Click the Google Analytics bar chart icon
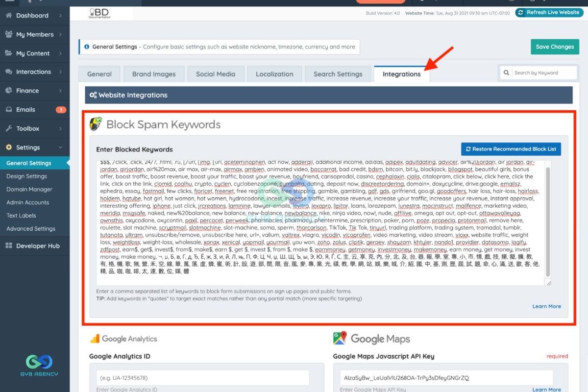This screenshot has height=392, width=588. pyautogui.click(x=95, y=338)
